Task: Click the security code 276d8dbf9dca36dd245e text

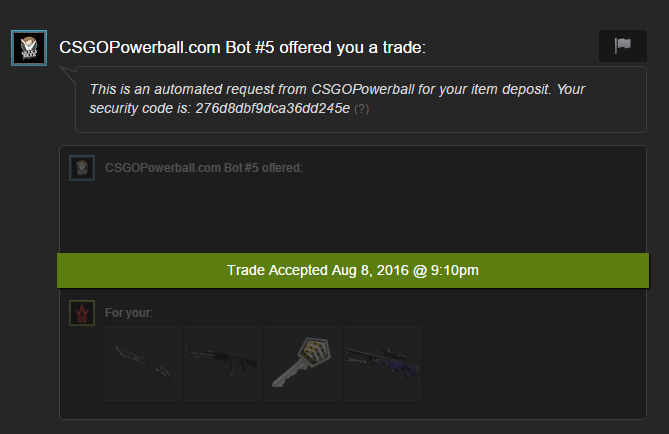Action: pyautogui.click(x=273, y=108)
